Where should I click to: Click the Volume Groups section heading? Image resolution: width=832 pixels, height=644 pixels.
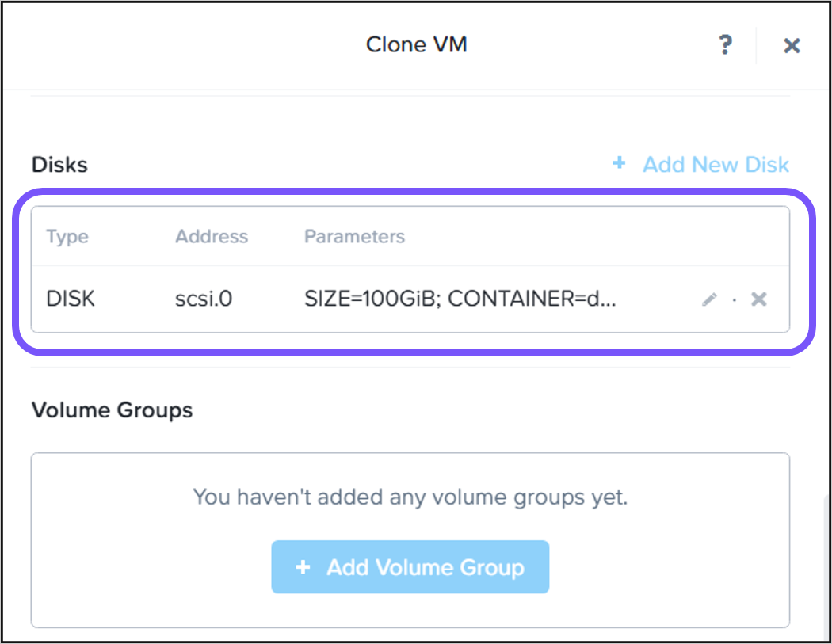(x=112, y=410)
